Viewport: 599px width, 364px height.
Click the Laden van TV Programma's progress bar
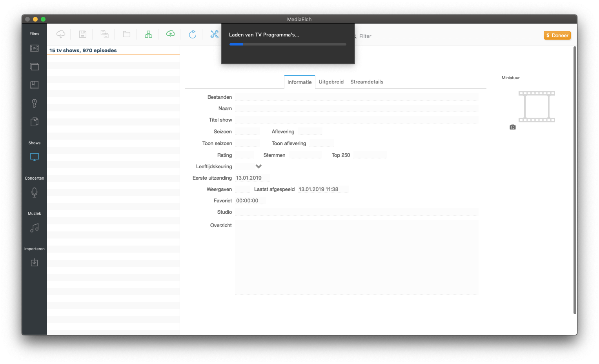point(288,44)
